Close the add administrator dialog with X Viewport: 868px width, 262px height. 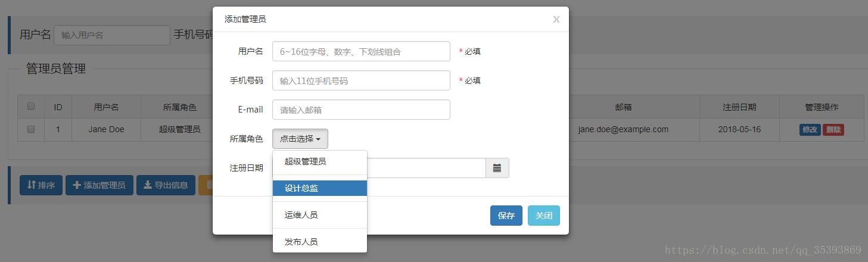coord(556,20)
